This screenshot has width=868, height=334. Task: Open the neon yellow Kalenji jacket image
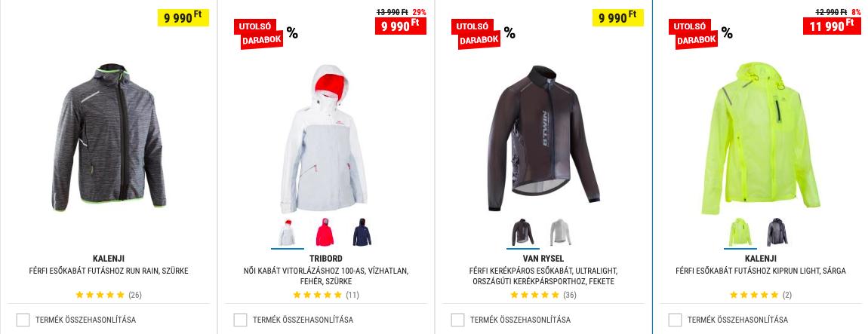[760, 138]
